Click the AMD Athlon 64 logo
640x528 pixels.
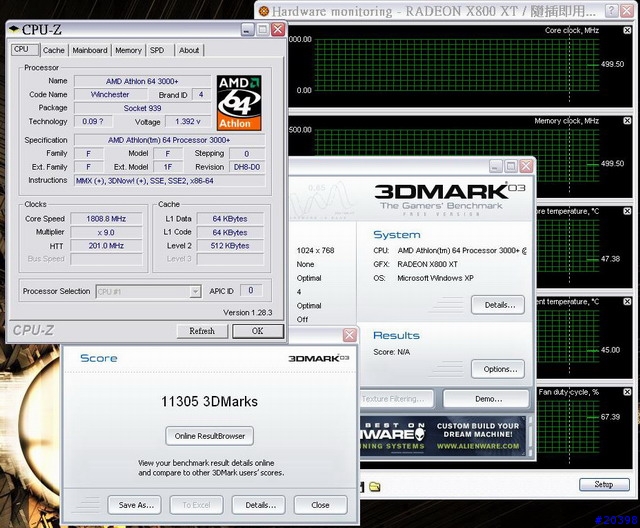pos(239,103)
